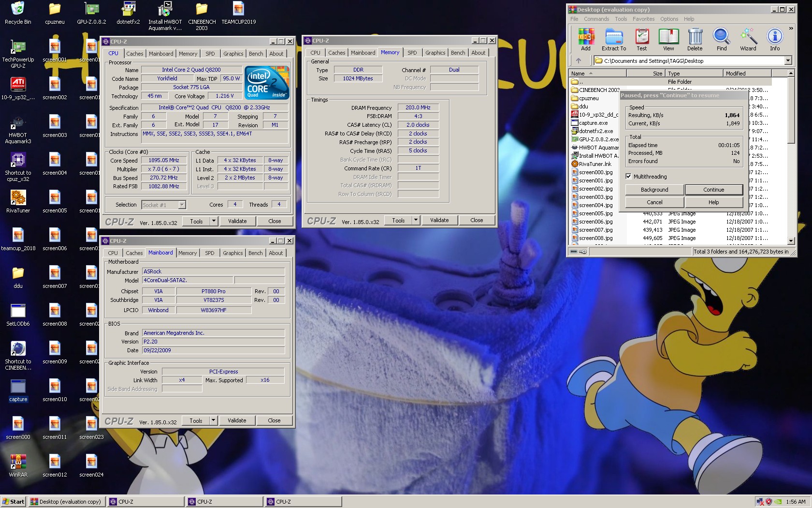Click the Info icon in WinRAR toolbar

tap(775, 39)
